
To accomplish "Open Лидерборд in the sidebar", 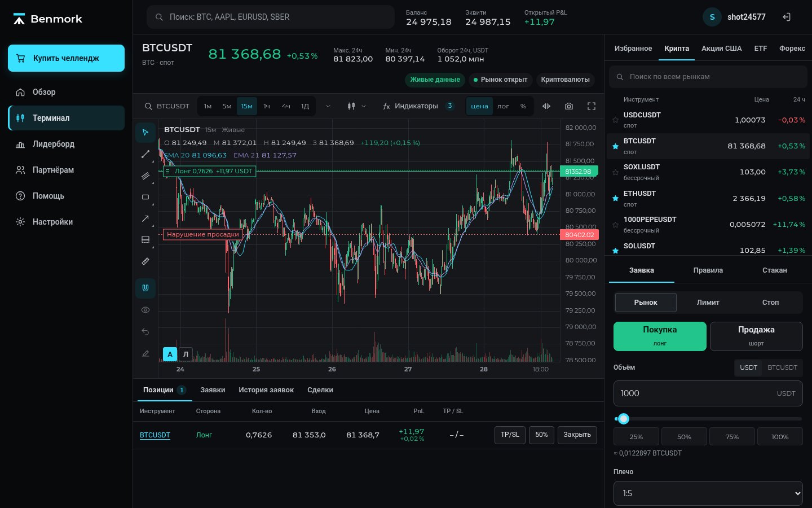I will pos(66,144).
